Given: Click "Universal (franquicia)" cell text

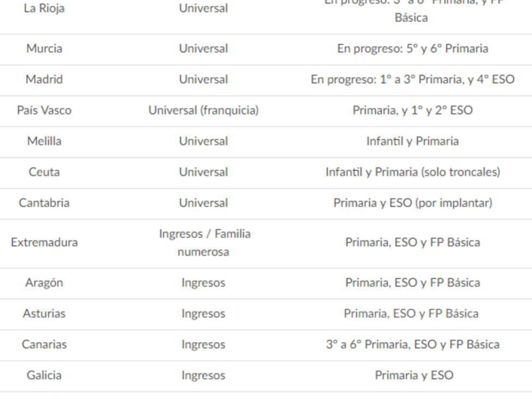Looking at the screenshot, I should point(203,110).
